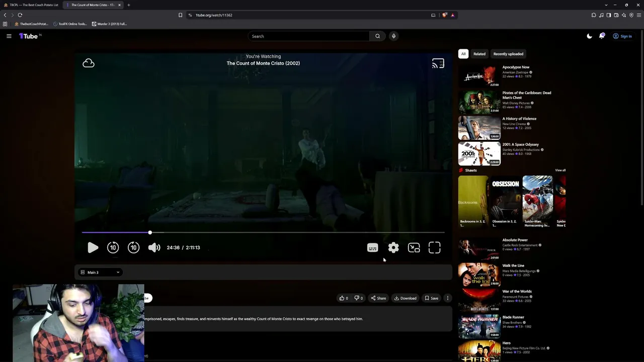Open the video player settings gear
The image size is (644, 362).
click(x=393, y=247)
